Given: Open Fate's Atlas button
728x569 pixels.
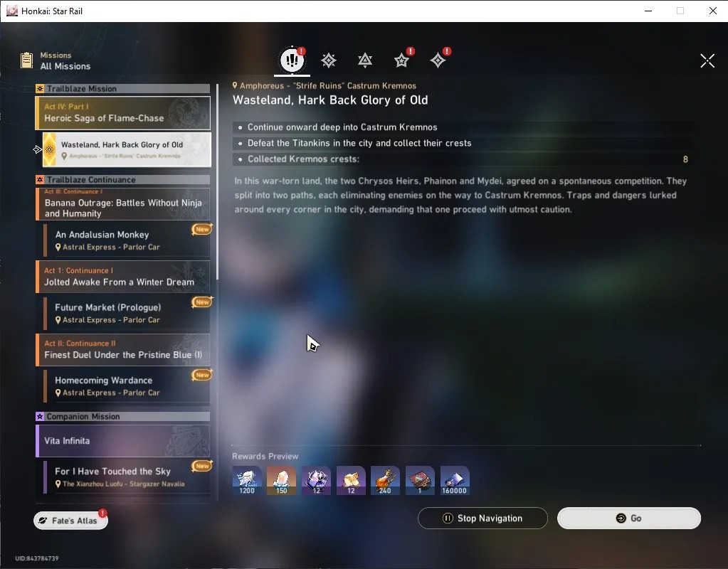Looking at the screenshot, I should click(70, 520).
